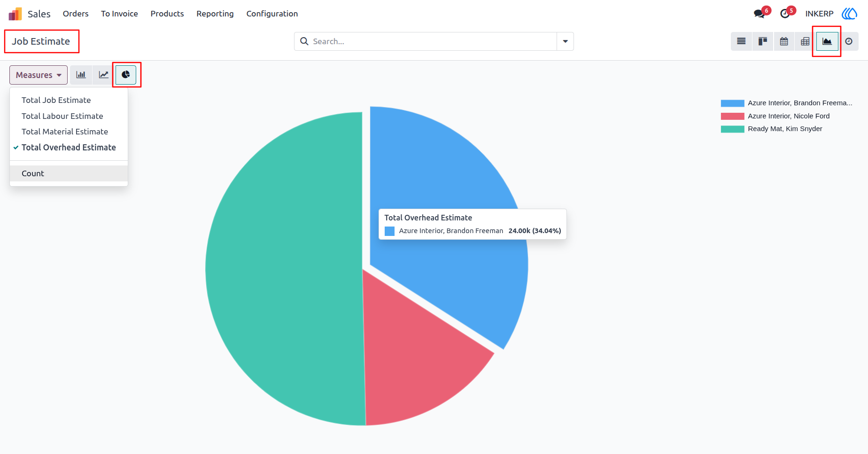Open the Reporting menu
This screenshot has height=454, width=868.
click(215, 14)
